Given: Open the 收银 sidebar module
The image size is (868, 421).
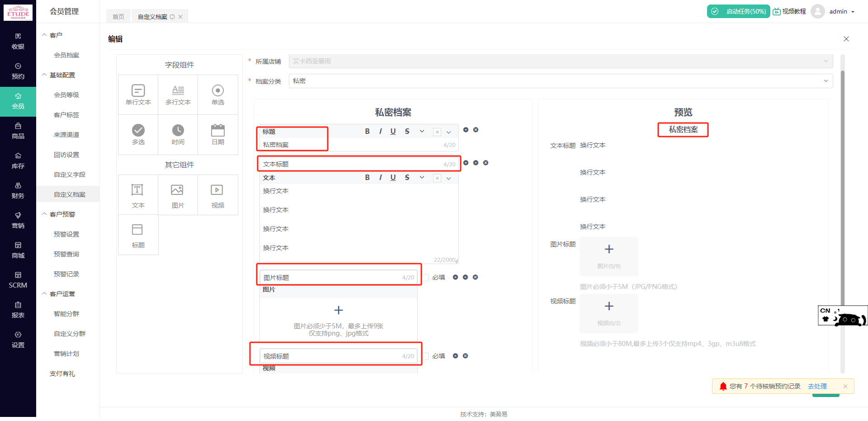Looking at the screenshot, I should [x=18, y=41].
